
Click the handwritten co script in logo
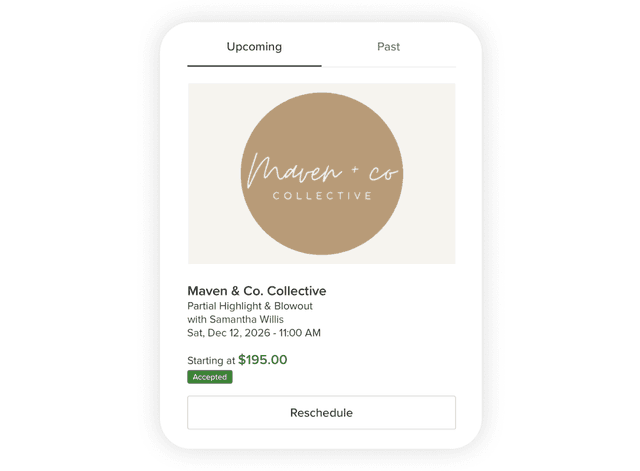[x=383, y=174]
